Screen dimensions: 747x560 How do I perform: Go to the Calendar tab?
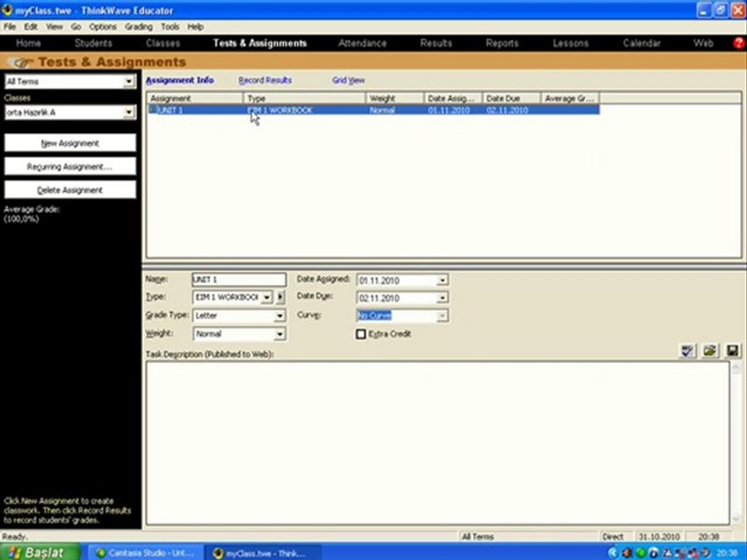point(642,43)
